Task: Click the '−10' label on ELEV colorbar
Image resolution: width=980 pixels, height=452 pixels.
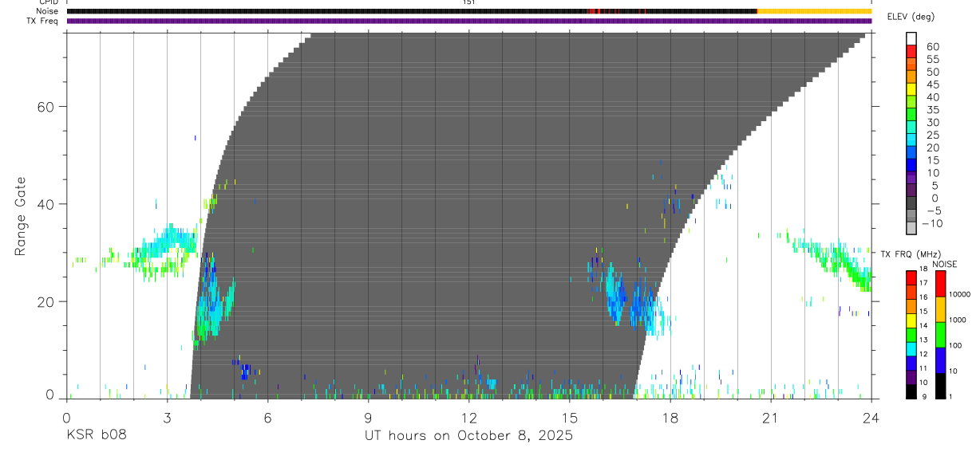Action: [932, 223]
